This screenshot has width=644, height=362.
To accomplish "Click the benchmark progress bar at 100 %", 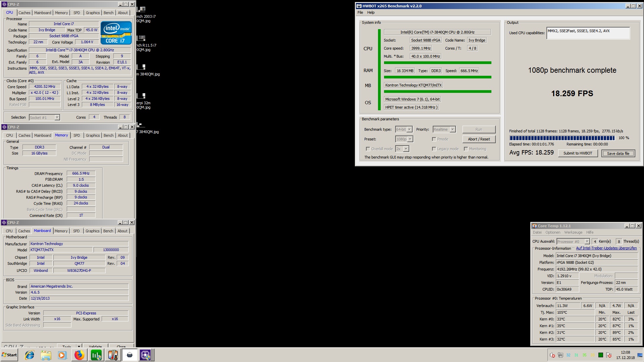I will tap(562, 138).
